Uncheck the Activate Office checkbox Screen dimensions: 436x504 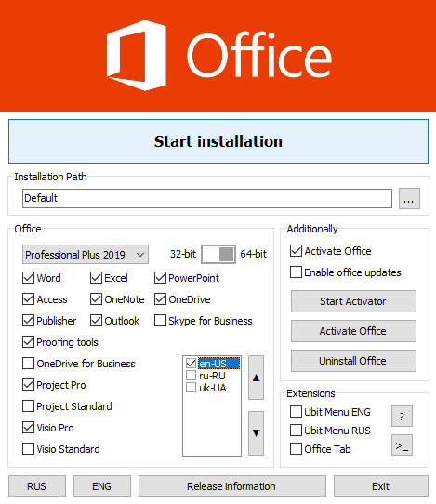296,251
